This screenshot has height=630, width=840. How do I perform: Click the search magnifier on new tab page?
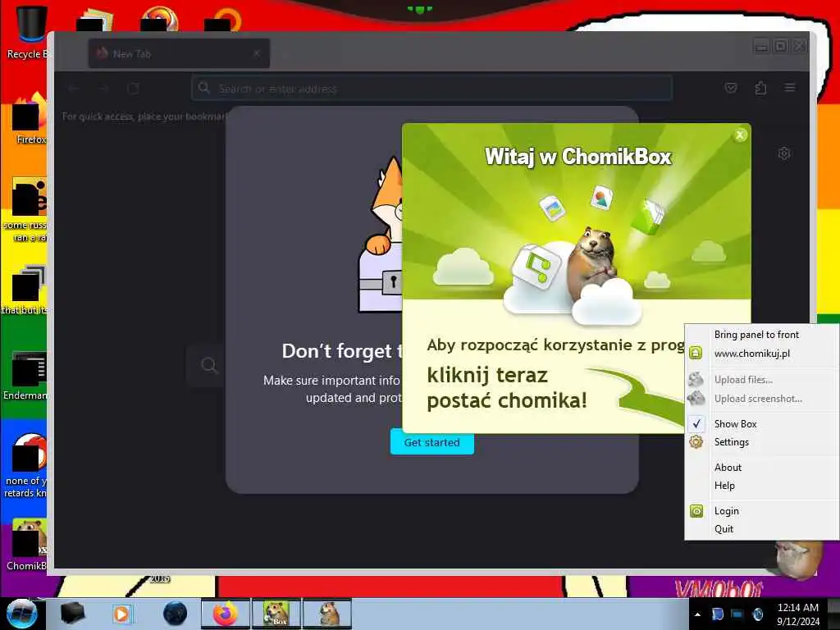pyautogui.click(x=209, y=366)
